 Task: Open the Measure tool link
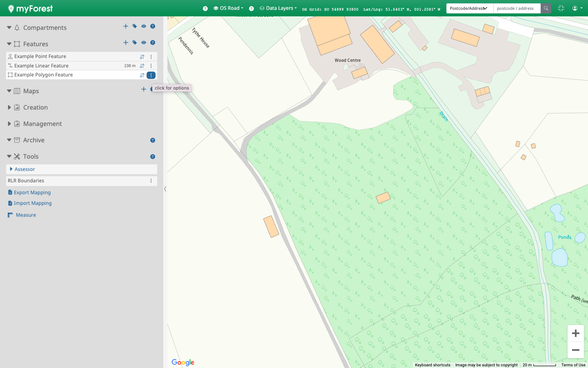coord(26,215)
